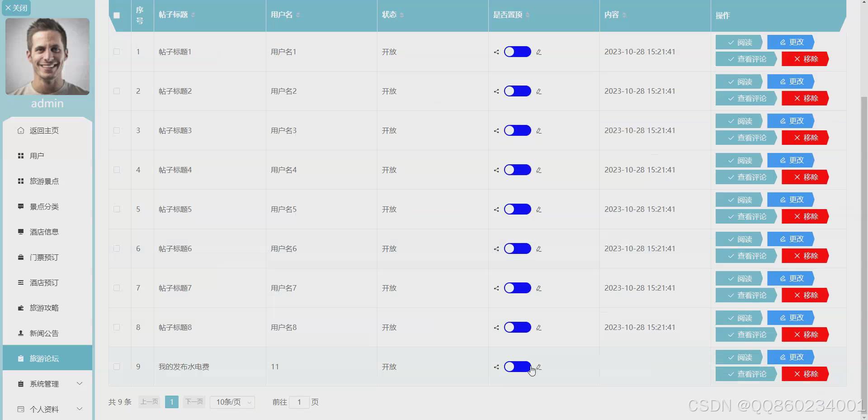
Task: Click share icon in 帖子标题5 row
Action: [496, 210]
